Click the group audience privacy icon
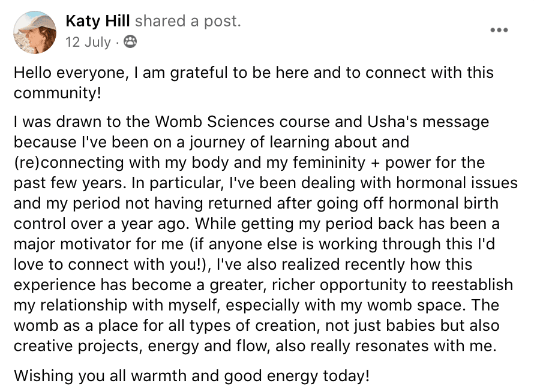Image resolution: width=534 pixels, height=392 pixels. click(x=130, y=42)
